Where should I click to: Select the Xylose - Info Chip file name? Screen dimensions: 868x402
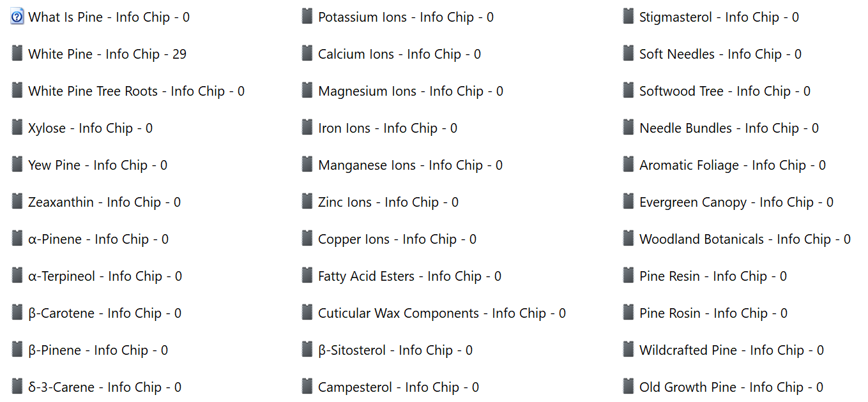click(x=90, y=128)
